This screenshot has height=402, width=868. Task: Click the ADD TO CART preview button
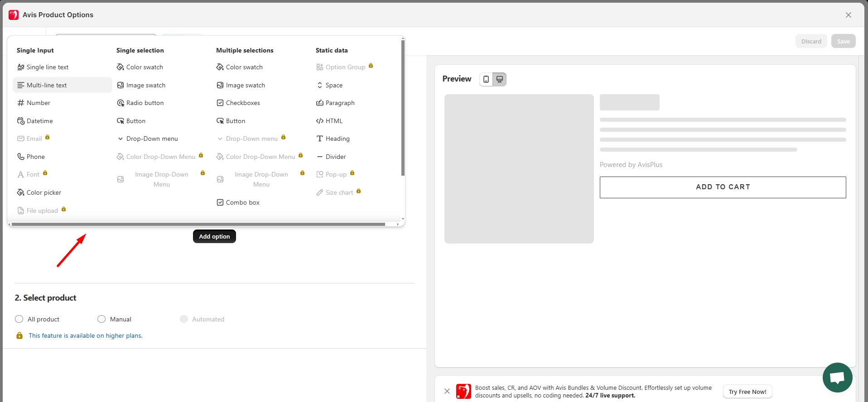tap(723, 187)
